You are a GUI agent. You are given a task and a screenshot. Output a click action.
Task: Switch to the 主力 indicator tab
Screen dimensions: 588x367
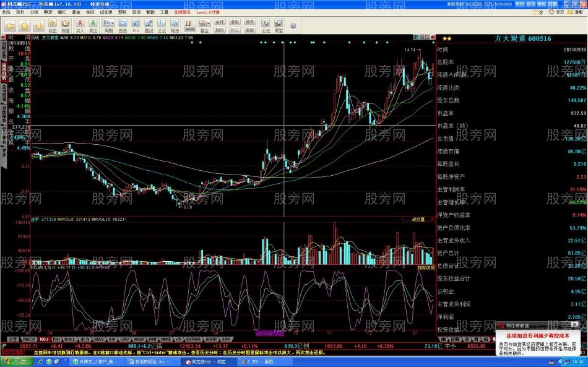pos(85,339)
